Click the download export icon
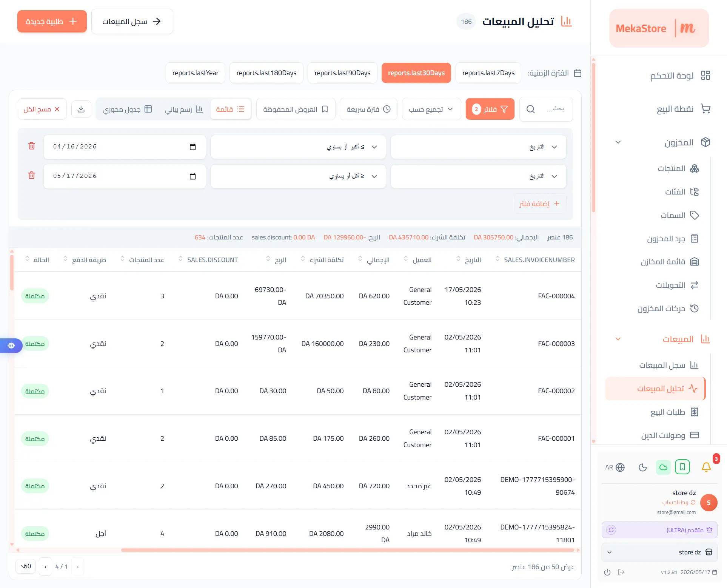 click(81, 109)
